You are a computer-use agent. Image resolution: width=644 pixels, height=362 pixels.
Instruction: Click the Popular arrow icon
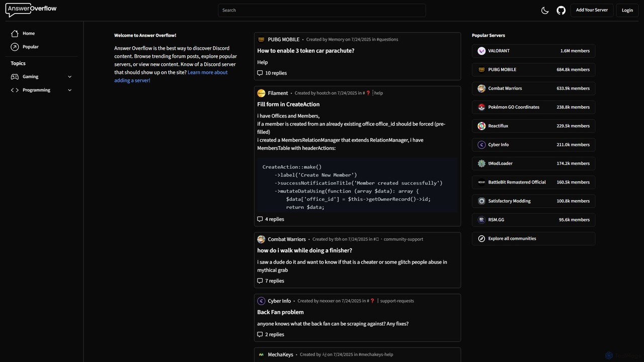tap(15, 47)
